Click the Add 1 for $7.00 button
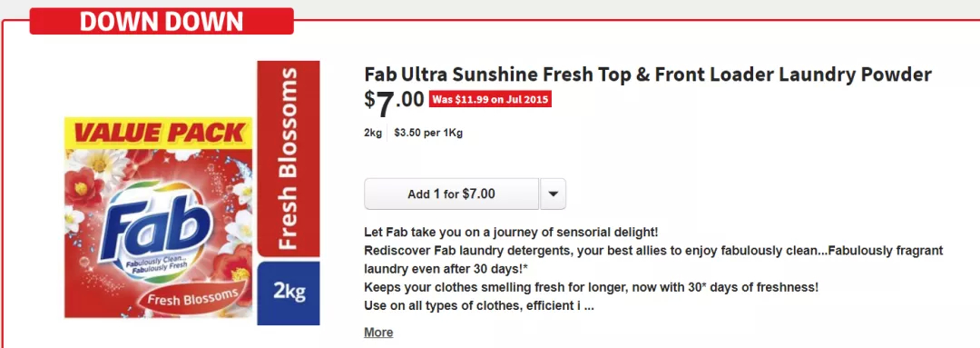 coord(451,194)
